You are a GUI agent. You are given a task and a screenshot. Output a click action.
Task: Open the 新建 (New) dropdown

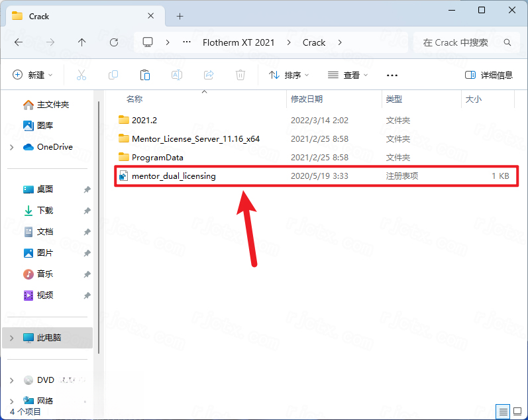pos(32,75)
